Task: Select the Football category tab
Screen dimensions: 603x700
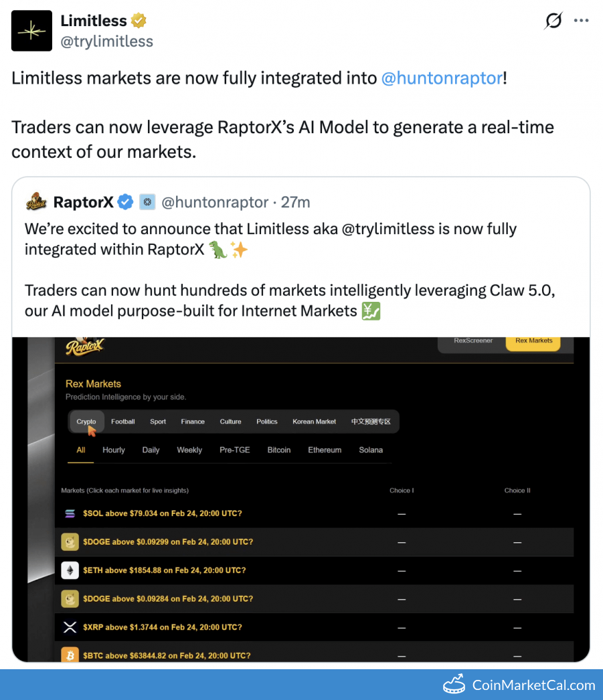Action: [123, 422]
